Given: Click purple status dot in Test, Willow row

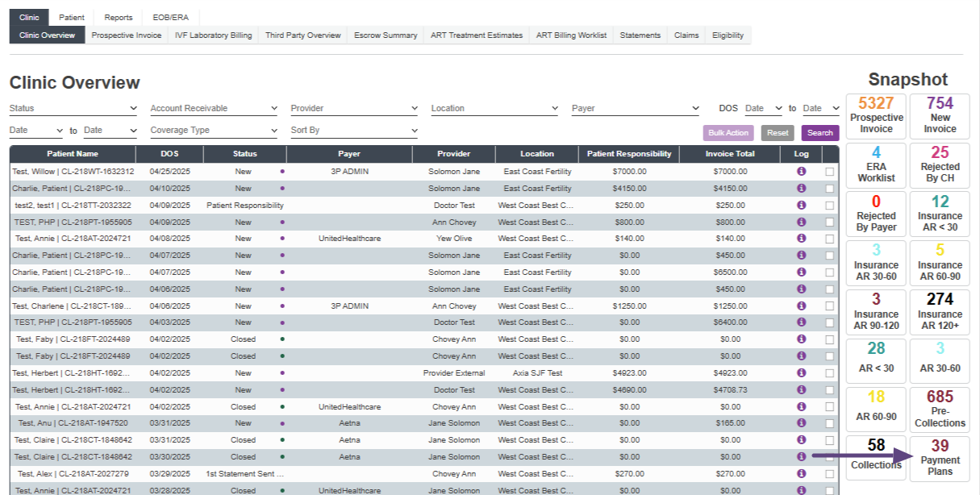Looking at the screenshot, I should click(x=282, y=172).
